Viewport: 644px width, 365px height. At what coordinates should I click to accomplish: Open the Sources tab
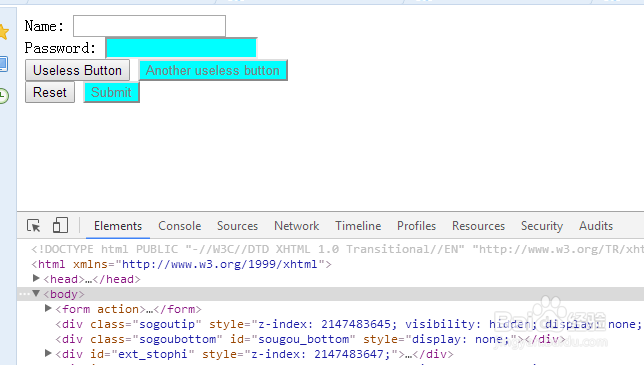(x=237, y=226)
